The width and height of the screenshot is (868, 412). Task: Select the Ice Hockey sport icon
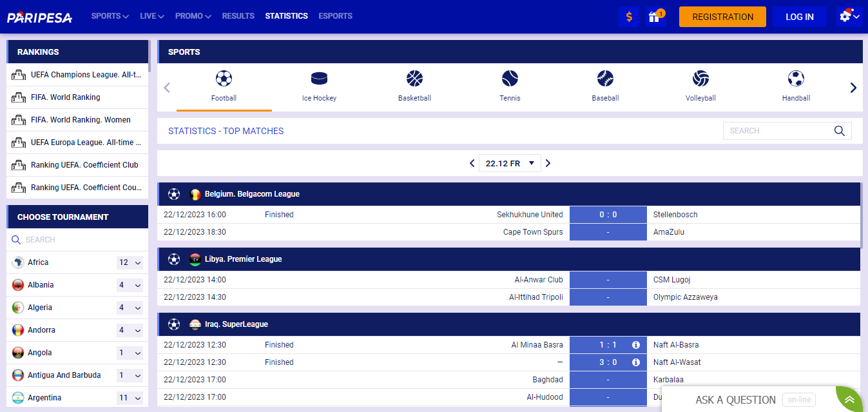pos(319,79)
